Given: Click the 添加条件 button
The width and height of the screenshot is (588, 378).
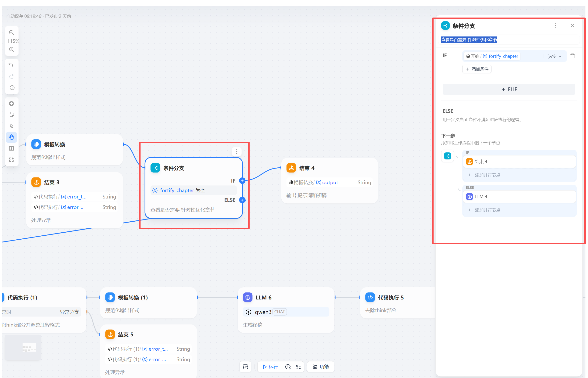Looking at the screenshot, I should (x=477, y=69).
